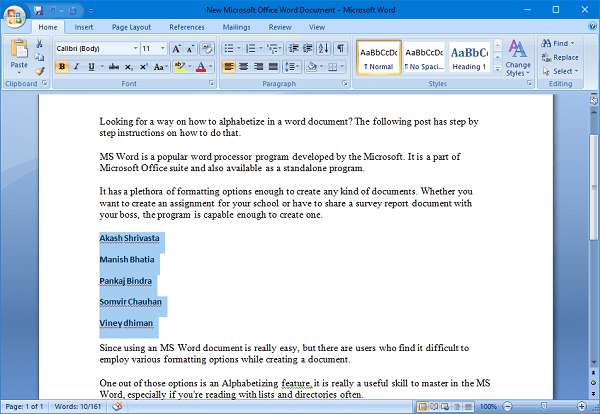Click the Cut scissors icon

click(39, 44)
